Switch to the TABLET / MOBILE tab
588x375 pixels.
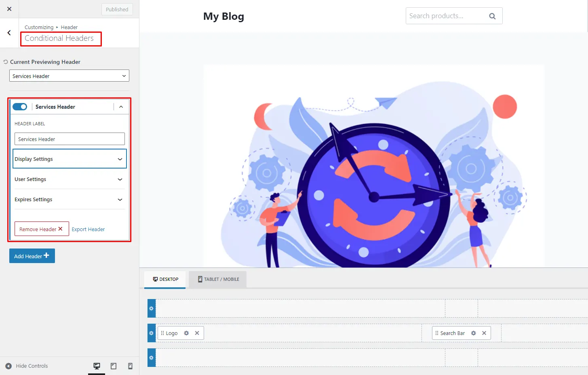[x=217, y=279]
